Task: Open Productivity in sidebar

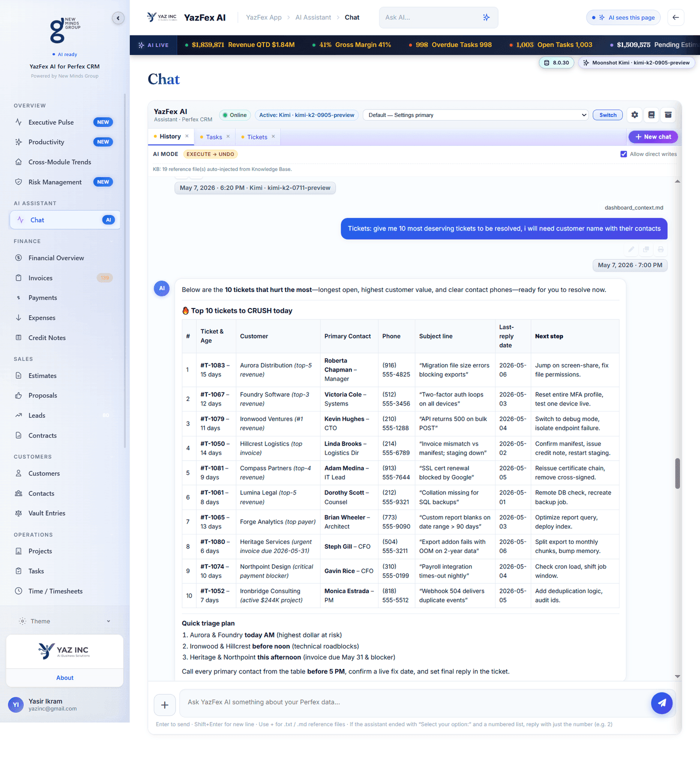Action: pyautogui.click(x=65, y=142)
